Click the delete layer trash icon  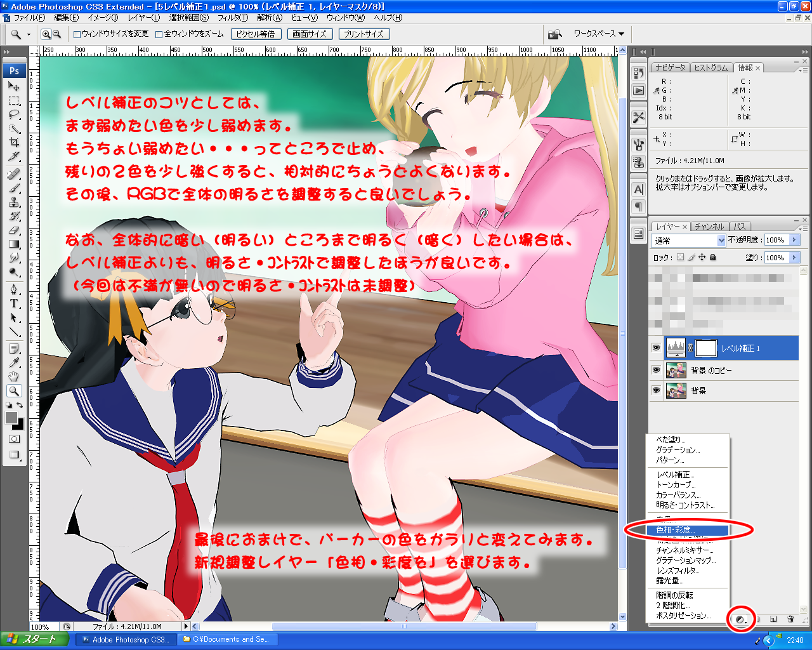click(x=790, y=619)
